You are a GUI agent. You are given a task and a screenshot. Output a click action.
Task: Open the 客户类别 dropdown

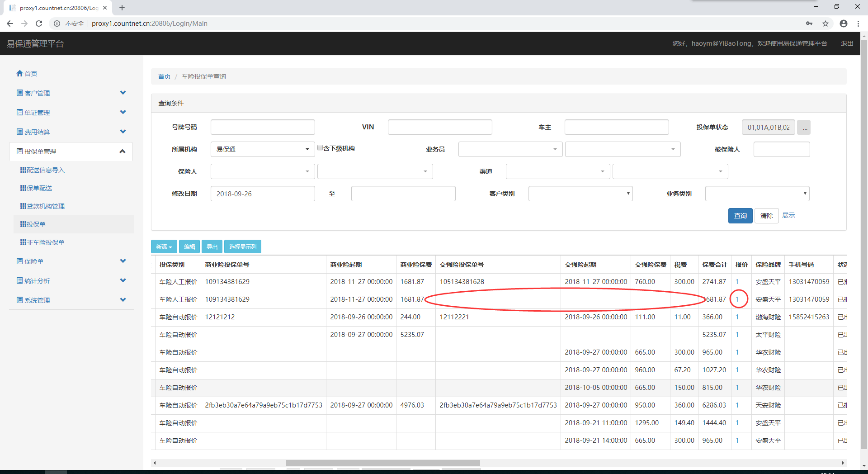(x=580, y=194)
